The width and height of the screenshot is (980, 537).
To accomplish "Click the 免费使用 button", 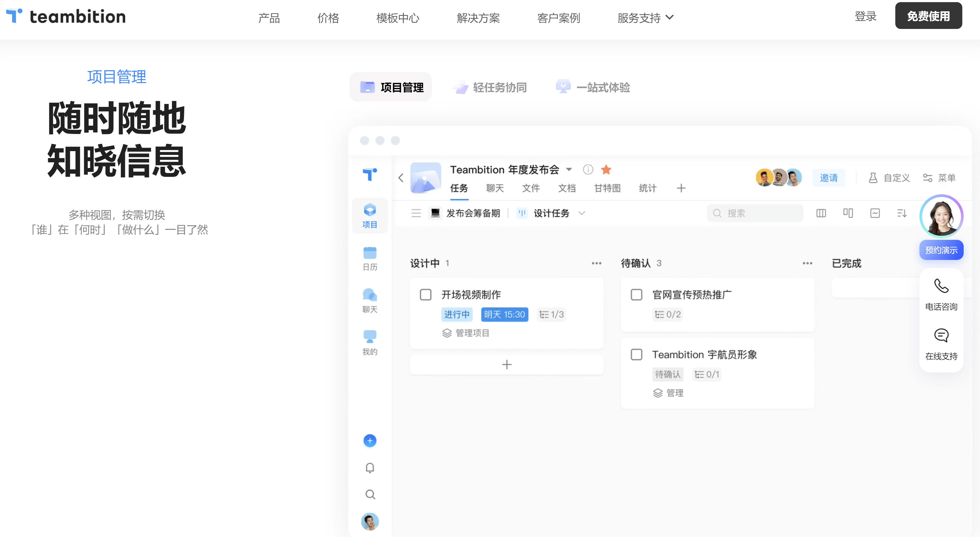I will click(x=928, y=16).
